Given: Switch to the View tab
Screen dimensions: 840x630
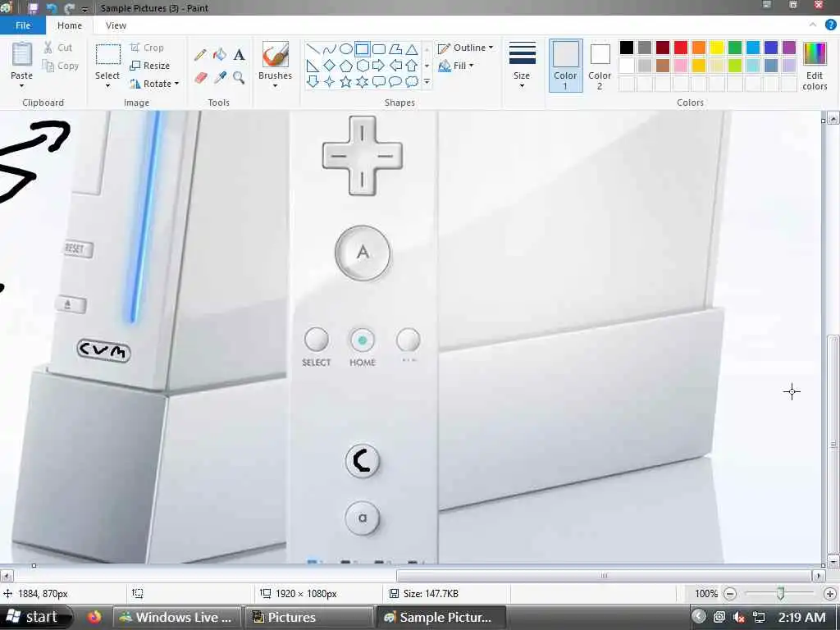Looking at the screenshot, I should [116, 25].
